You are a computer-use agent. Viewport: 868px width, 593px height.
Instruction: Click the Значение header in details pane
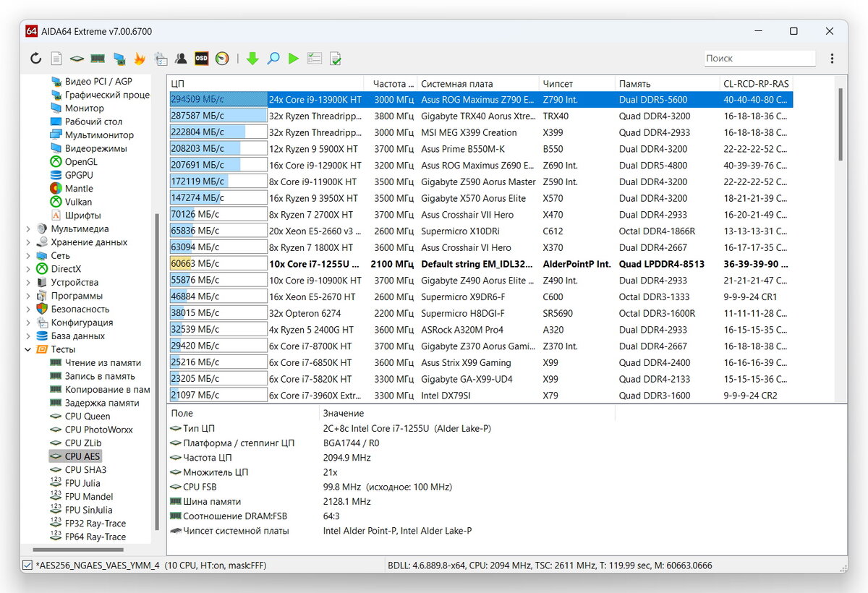click(x=467, y=413)
